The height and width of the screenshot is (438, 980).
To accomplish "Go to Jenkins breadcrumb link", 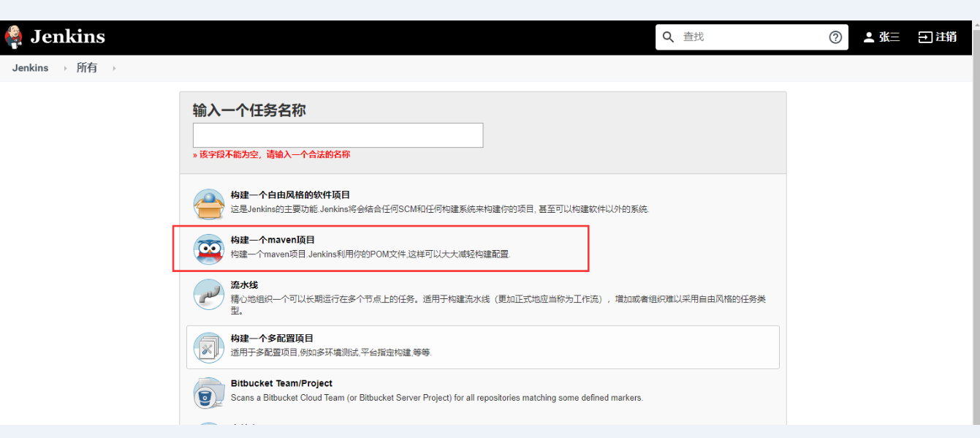I will point(30,68).
